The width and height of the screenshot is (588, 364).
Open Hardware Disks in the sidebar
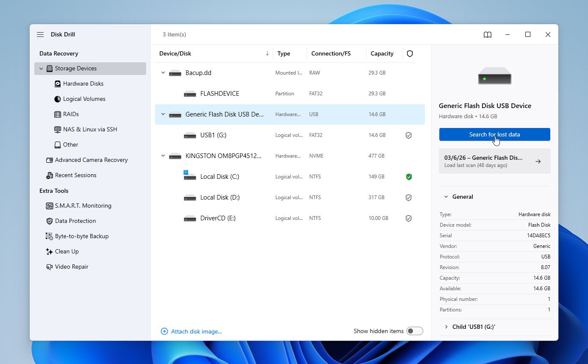(x=83, y=84)
